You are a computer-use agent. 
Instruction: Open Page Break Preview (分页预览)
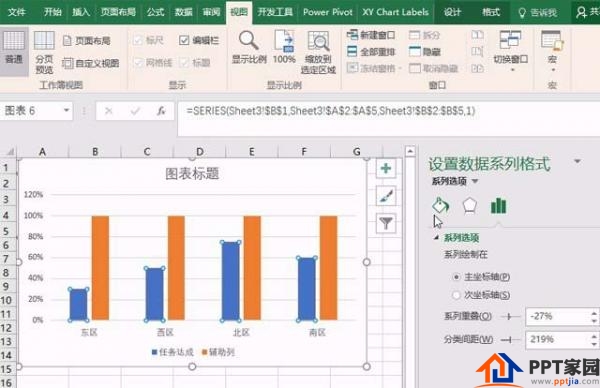44,52
